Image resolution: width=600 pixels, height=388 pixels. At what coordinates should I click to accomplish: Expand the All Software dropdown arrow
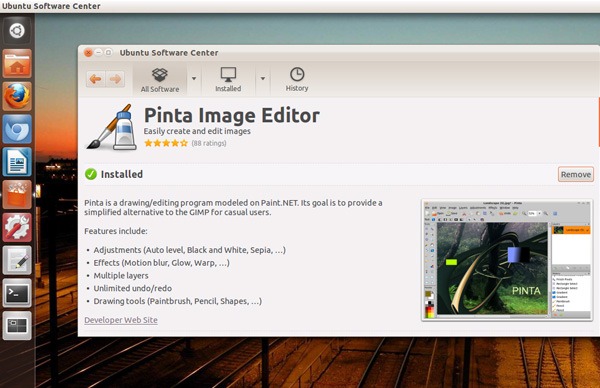194,78
